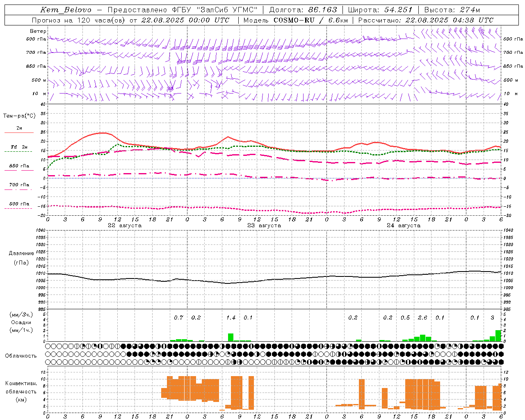
Task: Click the model name COSMO-RU / 6.6км
Action: [x=311, y=20]
